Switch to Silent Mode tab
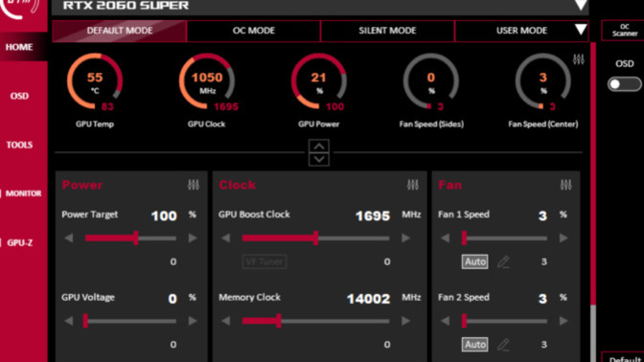644x362 pixels. pos(387,31)
